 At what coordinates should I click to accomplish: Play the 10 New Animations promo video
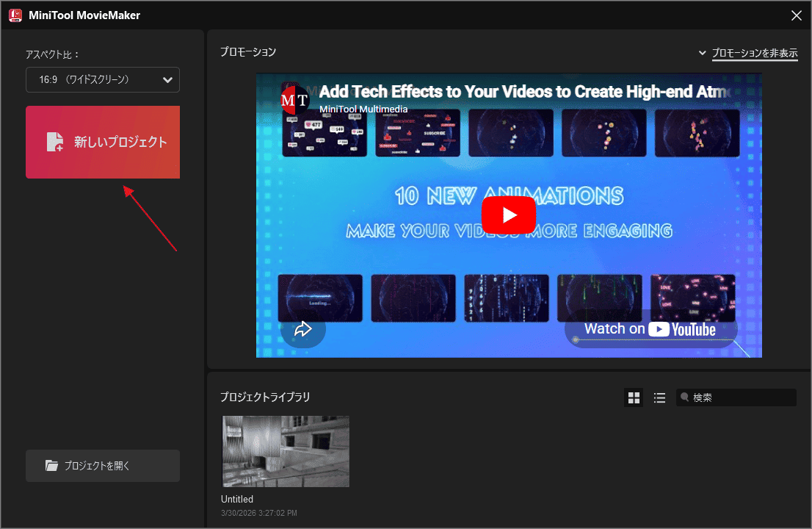click(509, 215)
